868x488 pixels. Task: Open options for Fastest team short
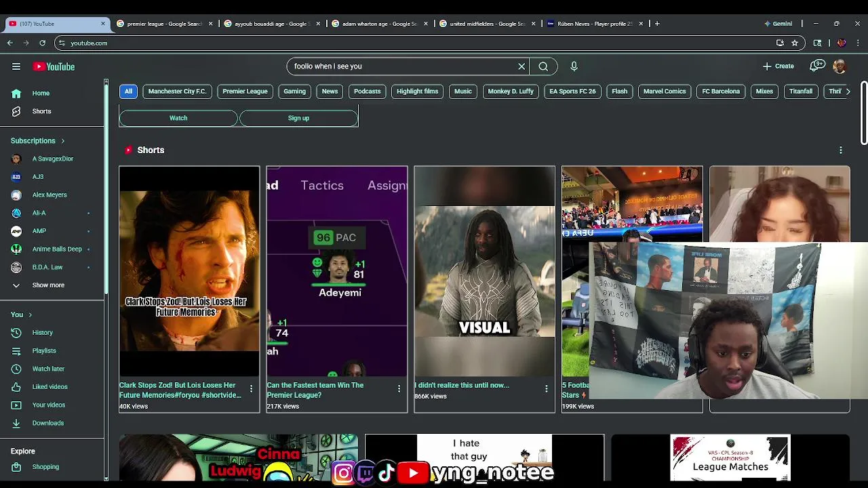(x=399, y=389)
